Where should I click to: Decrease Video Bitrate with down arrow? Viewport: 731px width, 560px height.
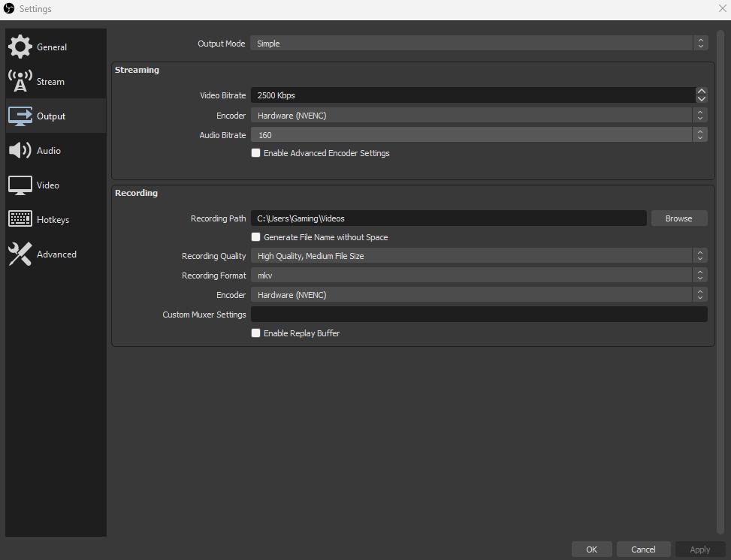point(701,99)
